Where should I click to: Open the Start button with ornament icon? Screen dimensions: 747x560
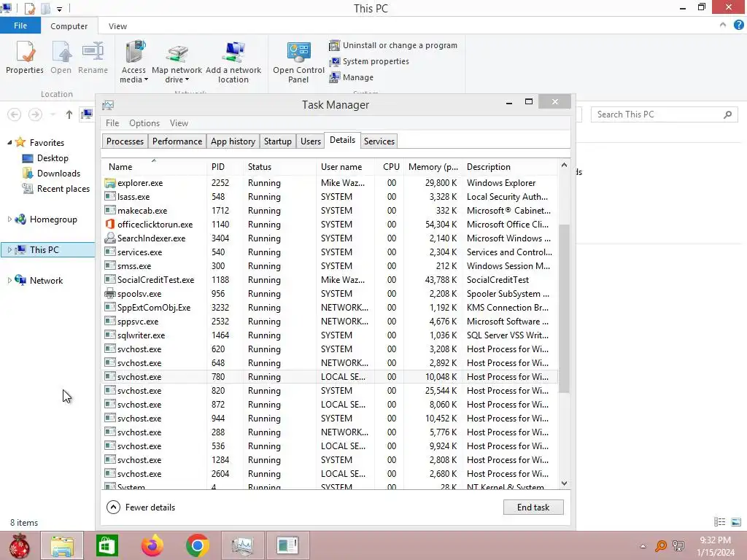tap(19, 545)
